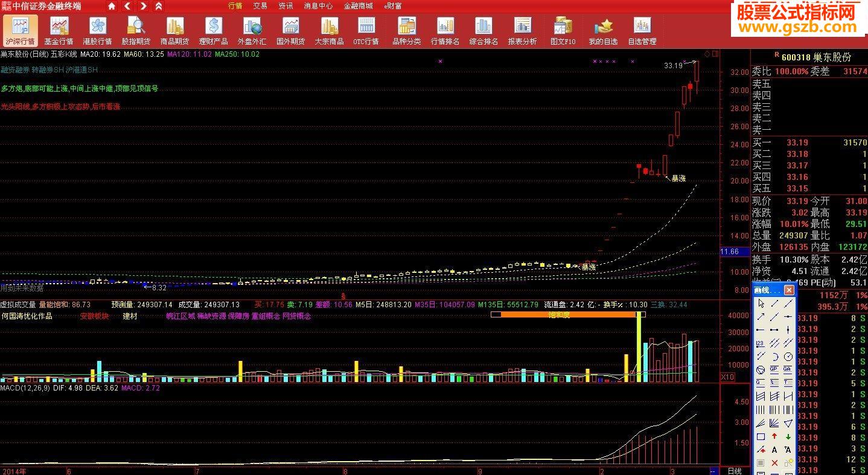Open the 商品期货 commodity futures icon
This screenshot has width=868, height=475.
point(174,30)
